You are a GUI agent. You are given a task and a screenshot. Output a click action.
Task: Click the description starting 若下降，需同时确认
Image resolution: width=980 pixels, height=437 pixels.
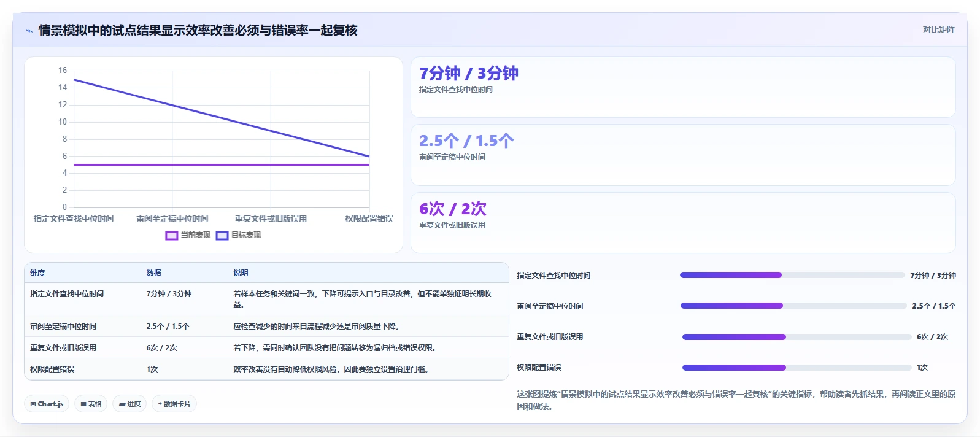tap(335, 348)
